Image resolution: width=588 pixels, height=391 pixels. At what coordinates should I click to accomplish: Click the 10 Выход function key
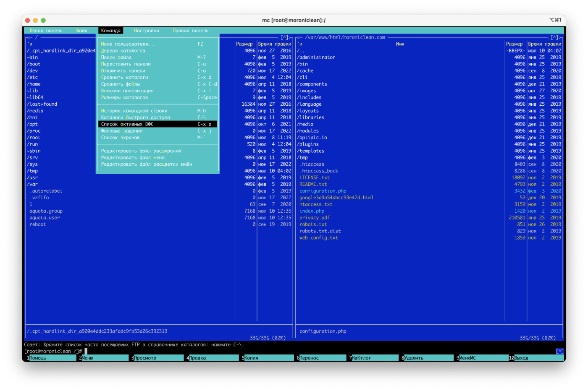click(x=536, y=358)
